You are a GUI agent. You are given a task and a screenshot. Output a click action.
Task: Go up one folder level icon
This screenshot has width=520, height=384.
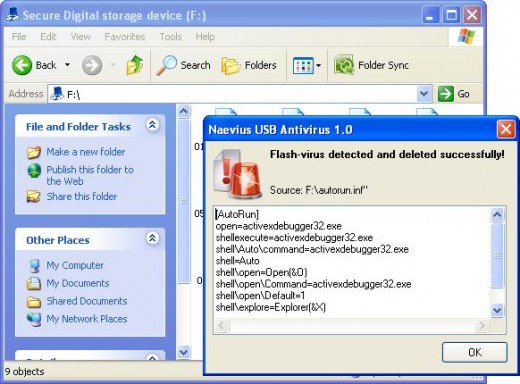pos(135,65)
